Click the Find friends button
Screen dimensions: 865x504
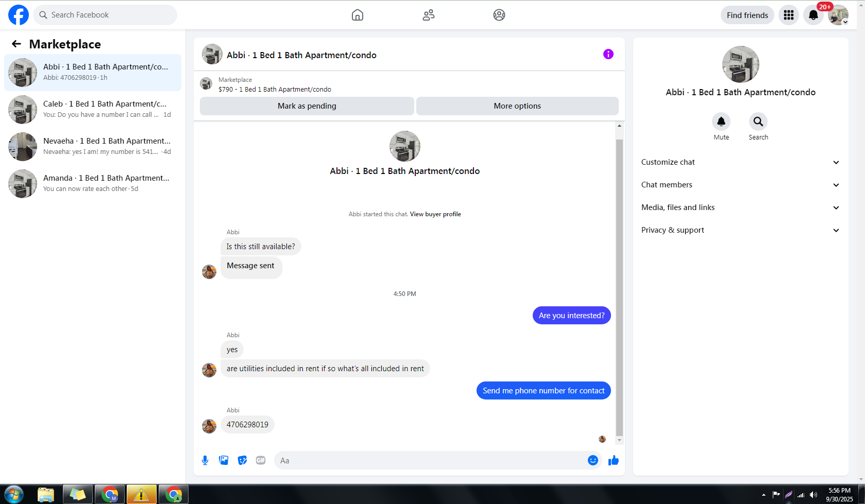coord(747,15)
